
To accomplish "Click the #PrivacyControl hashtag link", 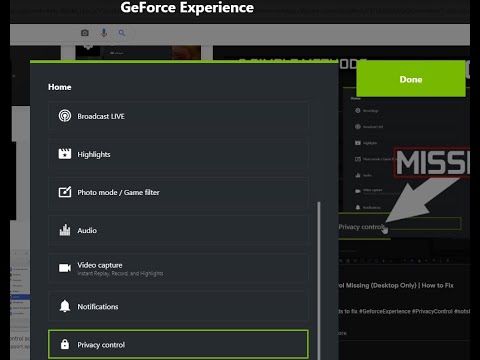I will (432, 311).
